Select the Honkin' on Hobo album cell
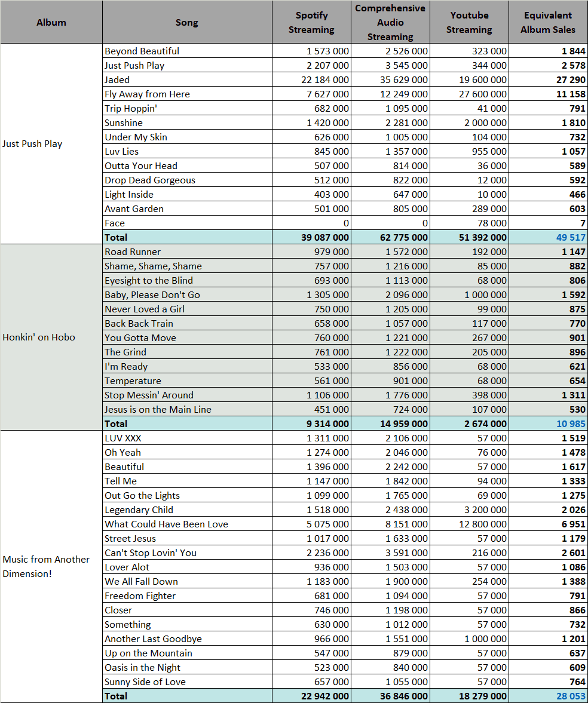The image size is (588, 703). click(x=51, y=337)
